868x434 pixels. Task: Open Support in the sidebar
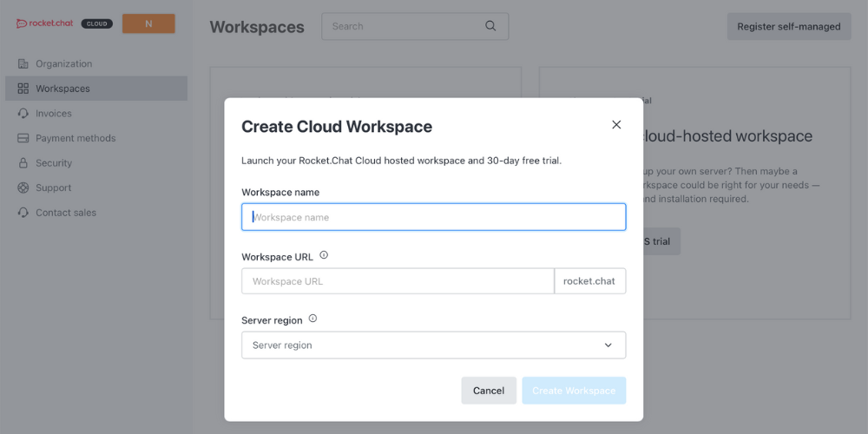click(x=96, y=187)
